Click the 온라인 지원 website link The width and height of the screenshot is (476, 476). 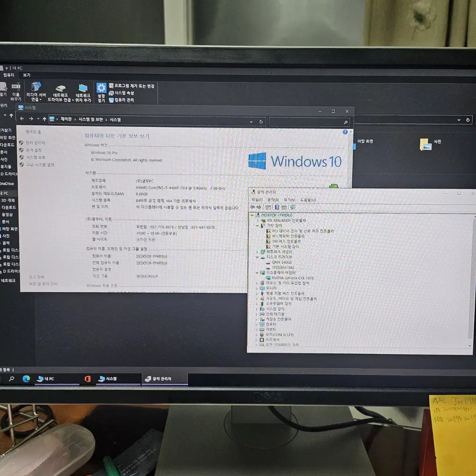146,240
